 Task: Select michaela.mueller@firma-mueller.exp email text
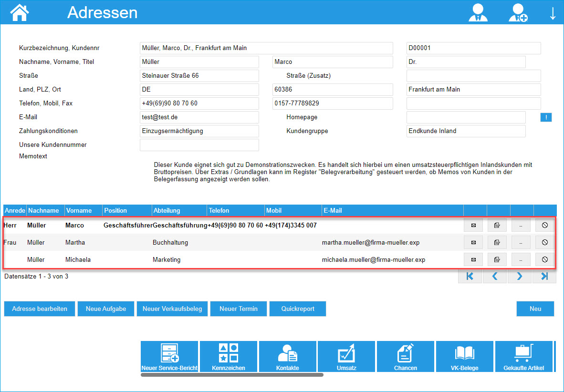click(373, 260)
